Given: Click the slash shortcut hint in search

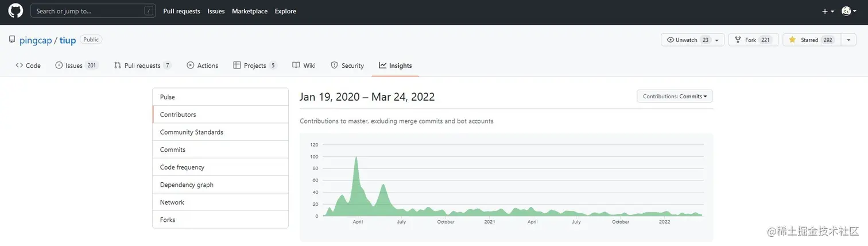Looking at the screenshot, I should pyautogui.click(x=149, y=11).
